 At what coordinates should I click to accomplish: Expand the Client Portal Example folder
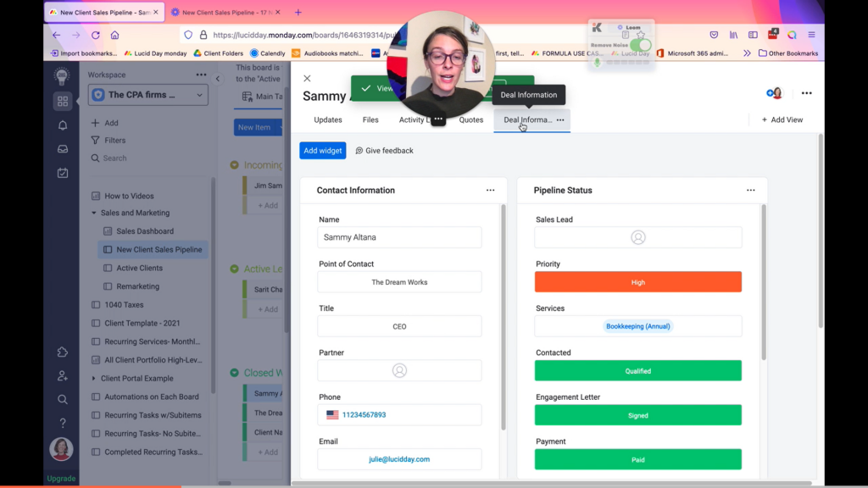click(93, 379)
